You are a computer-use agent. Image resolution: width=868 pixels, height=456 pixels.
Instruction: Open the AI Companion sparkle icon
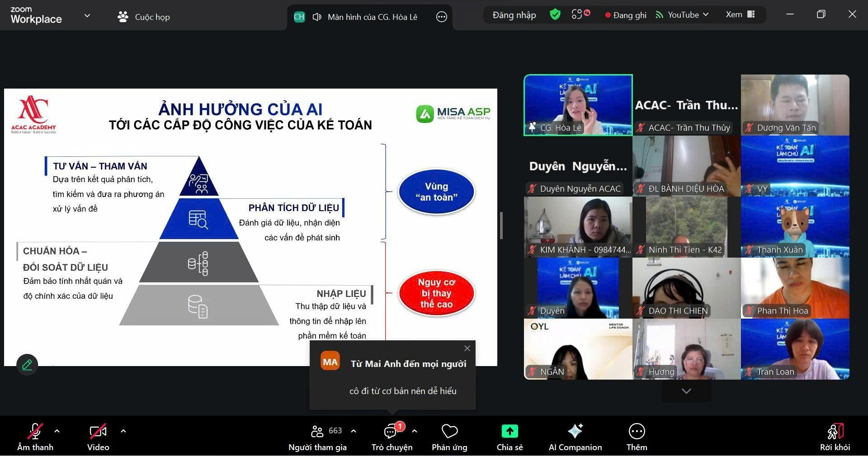[x=575, y=432]
